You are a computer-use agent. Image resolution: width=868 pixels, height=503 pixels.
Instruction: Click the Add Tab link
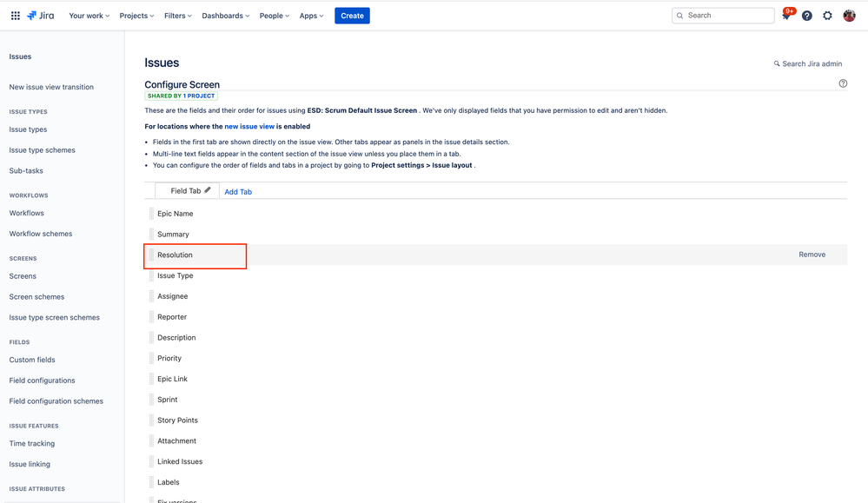238,191
